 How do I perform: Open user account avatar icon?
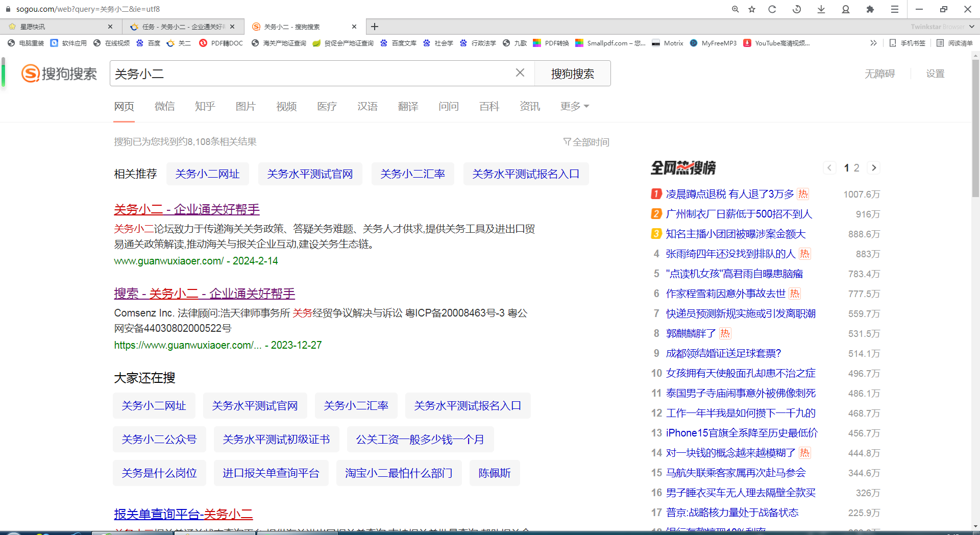pos(846,9)
